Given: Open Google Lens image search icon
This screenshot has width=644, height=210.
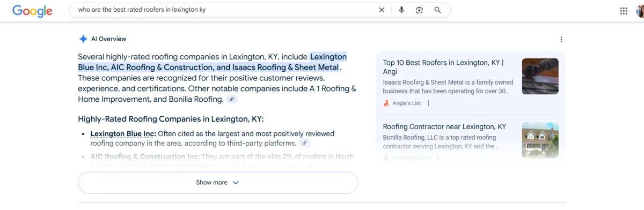Looking at the screenshot, I should (420, 10).
